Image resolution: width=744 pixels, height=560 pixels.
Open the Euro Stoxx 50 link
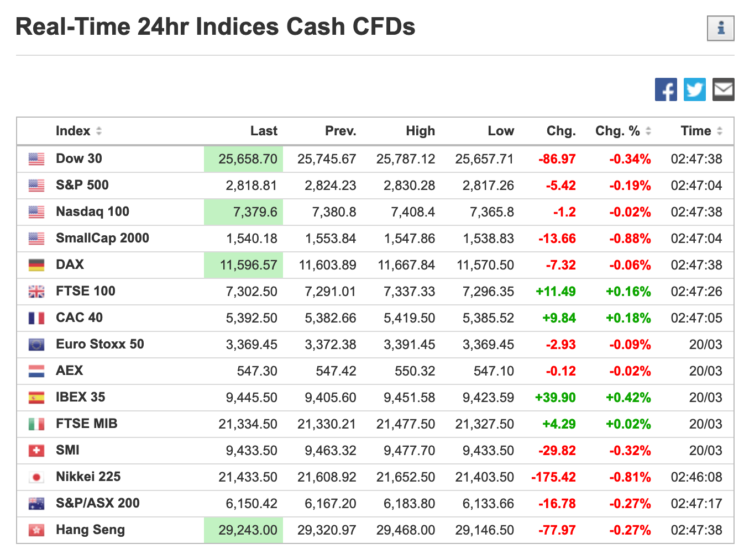pyautogui.click(x=99, y=344)
